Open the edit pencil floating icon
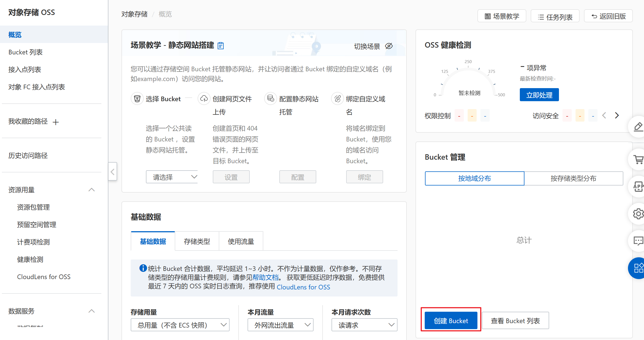Viewport: 644px width, 340px height. (x=638, y=126)
